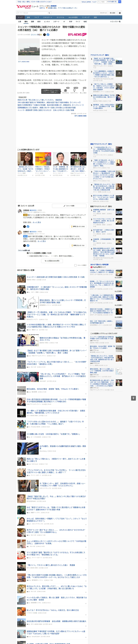Share 高橋暁子's comment on X
138x644 pixels.
(x=25, y=245)
